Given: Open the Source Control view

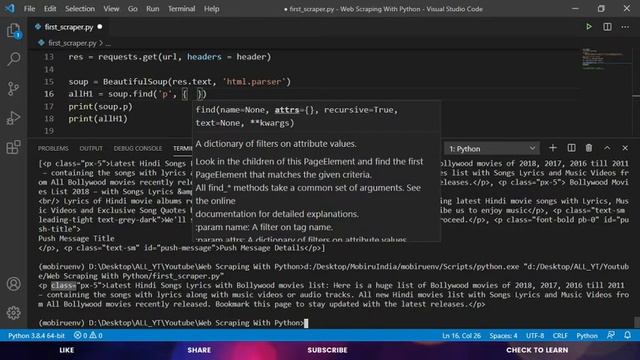Looking at the screenshot, I should point(13,89).
